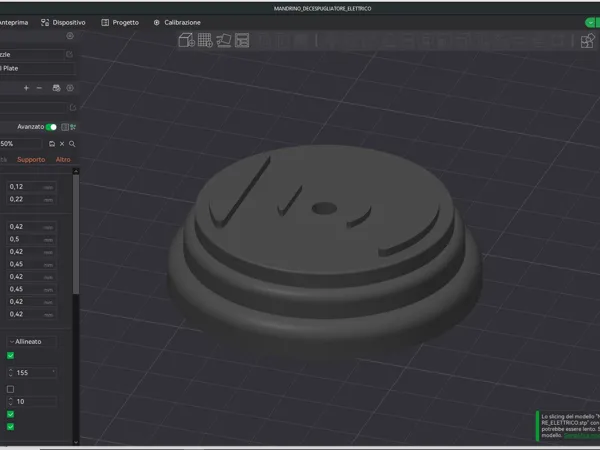Click the AMS sync filament icon

pos(56,88)
